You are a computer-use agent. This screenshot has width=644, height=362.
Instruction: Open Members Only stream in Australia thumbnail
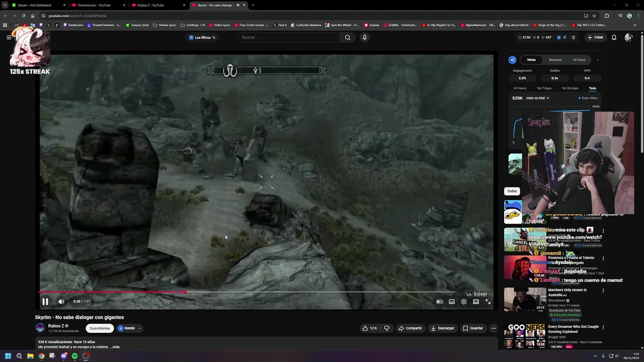(525, 299)
